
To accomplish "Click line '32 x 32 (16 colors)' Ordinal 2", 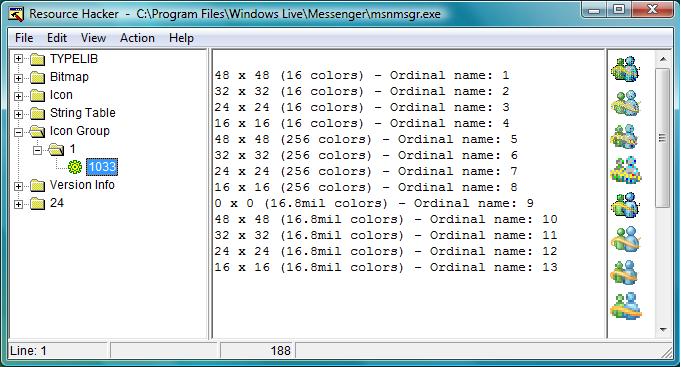I will click(361, 92).
